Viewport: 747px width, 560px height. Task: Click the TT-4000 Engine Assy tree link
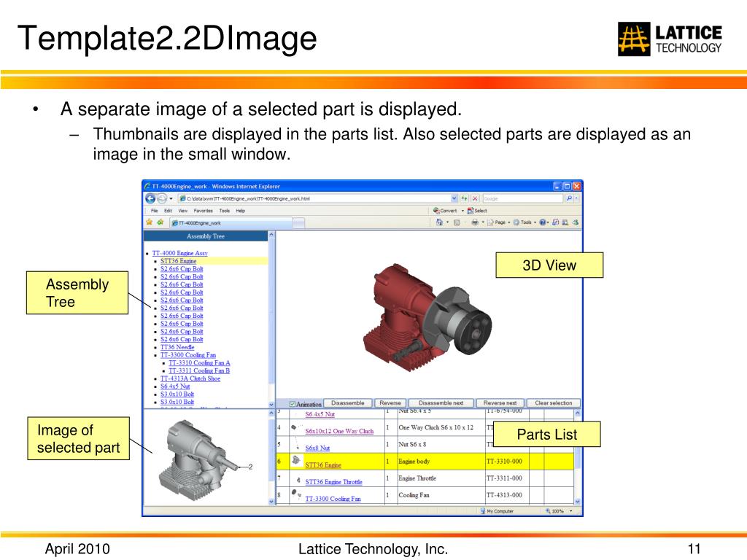click(179, 253)
